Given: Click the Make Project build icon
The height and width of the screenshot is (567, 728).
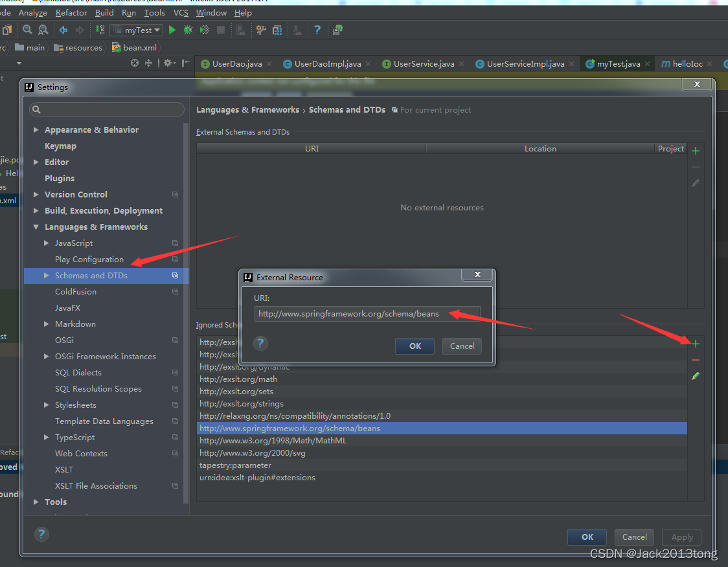Looking at the screenshot, I should 100,30.
